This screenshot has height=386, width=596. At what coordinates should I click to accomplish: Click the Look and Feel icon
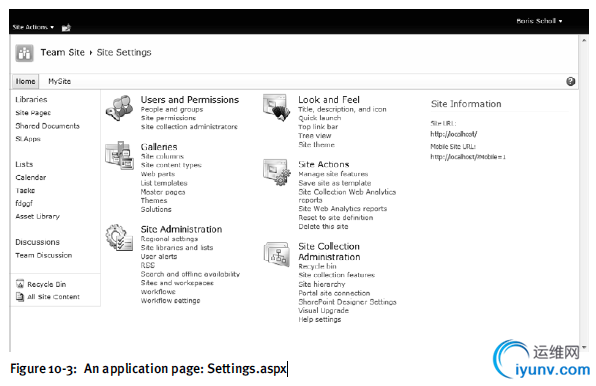[x=277, y=108]
